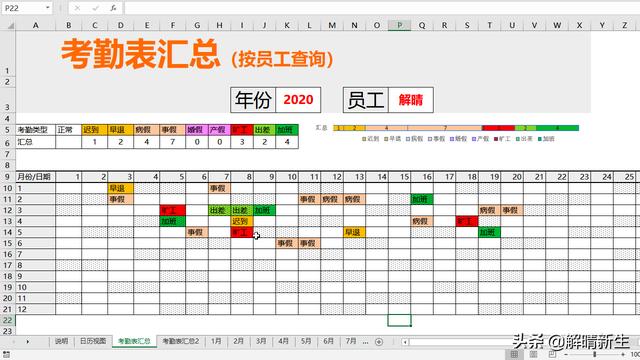The image size is (640, 360).
Task: Click the zoom in plus icon
Action: (x=623, y=354)
